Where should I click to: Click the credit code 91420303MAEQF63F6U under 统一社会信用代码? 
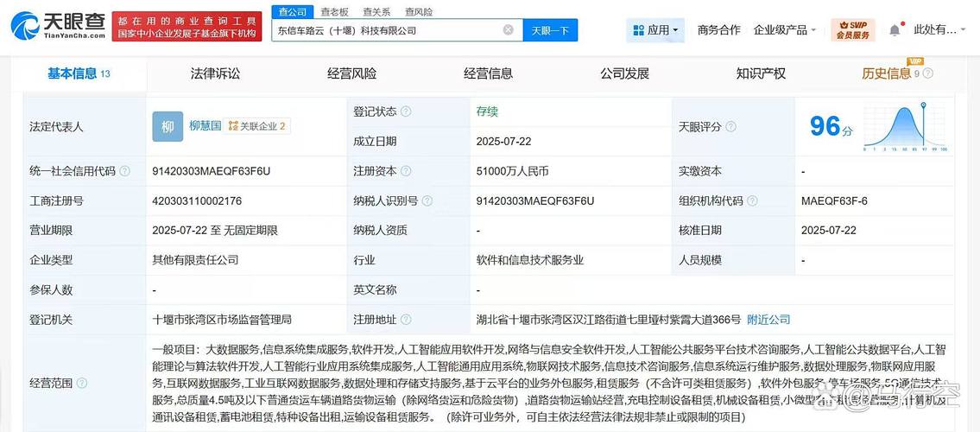click(212, 171)
